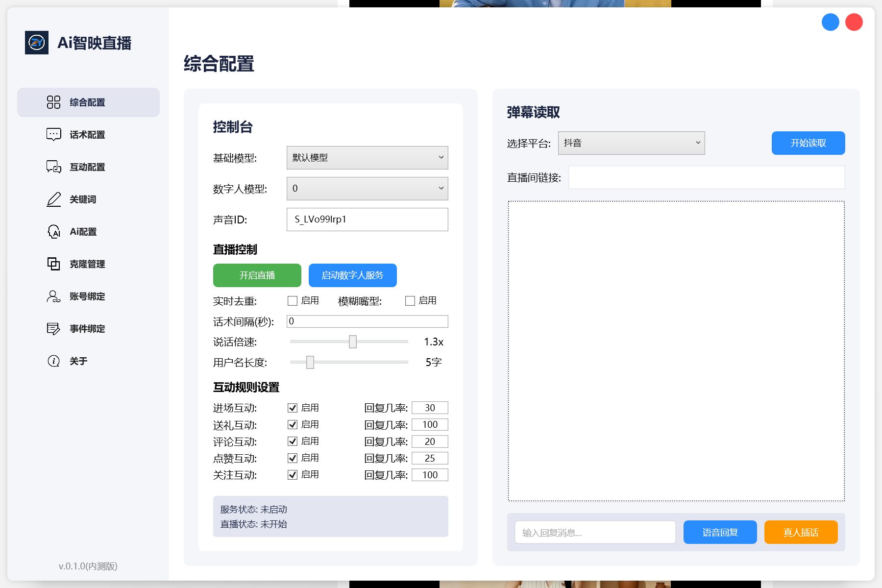
Task: Open the 关键词 section
Action: 88,199
